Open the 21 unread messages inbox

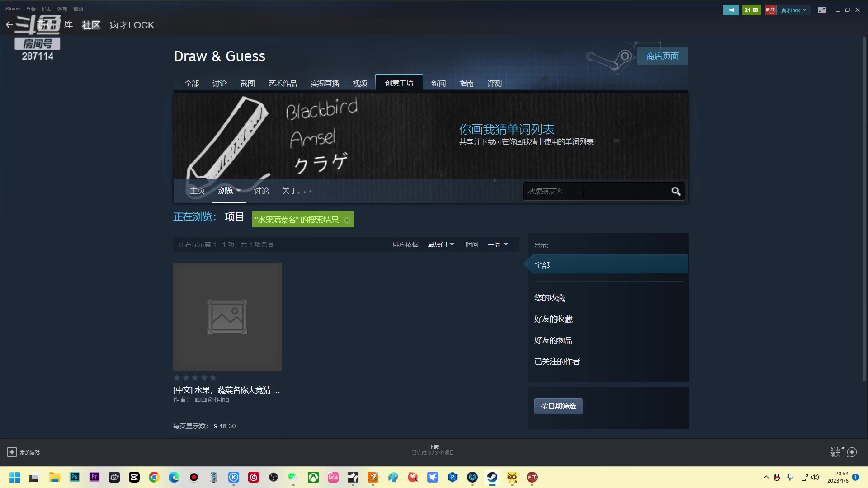pos(751,10)
